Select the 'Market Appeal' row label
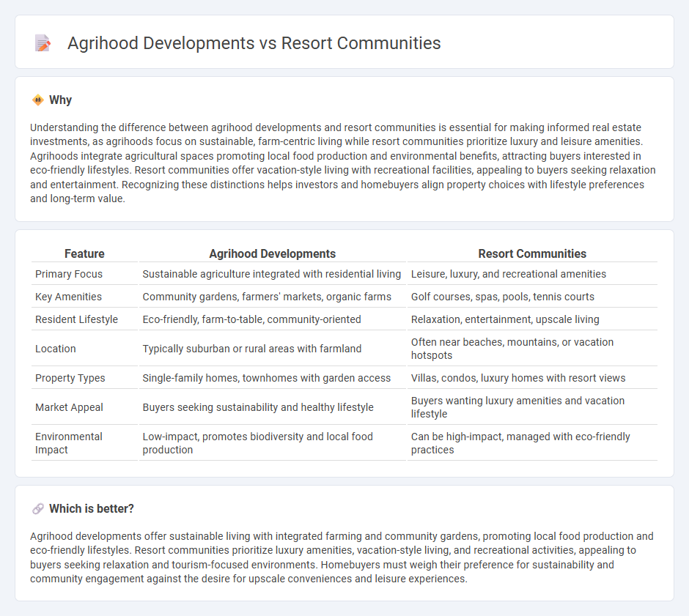Viewport: 689px width, 616px height. coord(69,407)
